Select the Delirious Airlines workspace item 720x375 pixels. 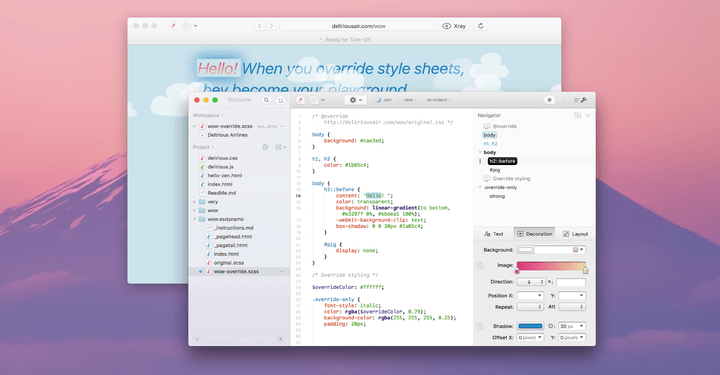click(x=227, y=135)
